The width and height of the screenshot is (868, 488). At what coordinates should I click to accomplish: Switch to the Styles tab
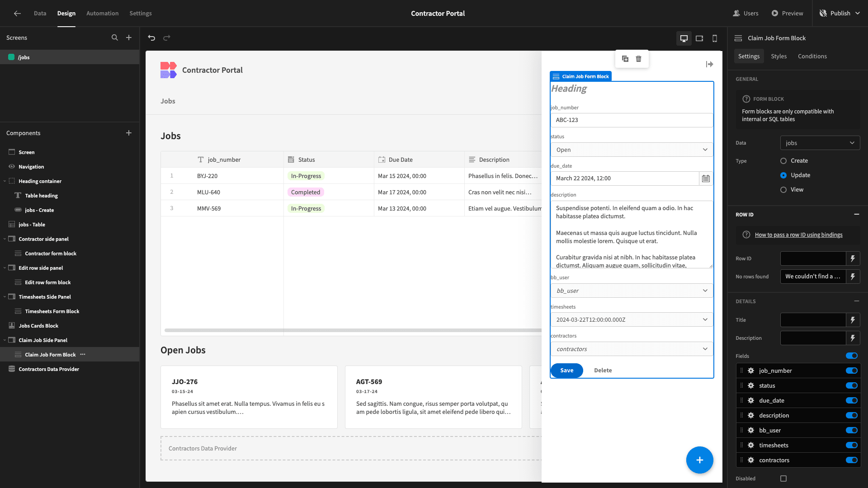[778, 56]
